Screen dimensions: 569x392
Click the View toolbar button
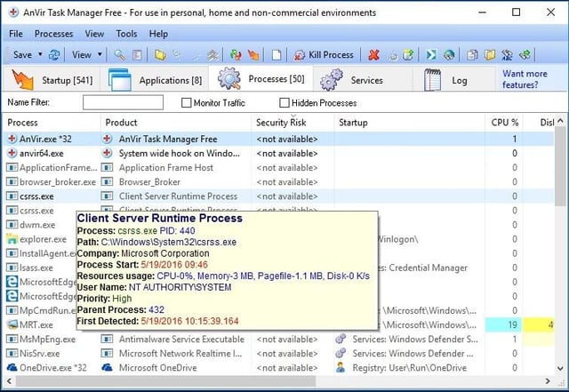click(81, 55)
